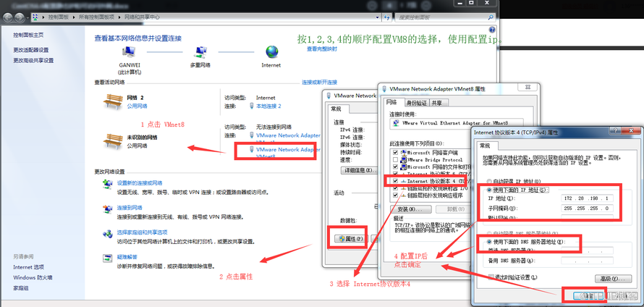This screenshot has height=307, width=644.
Task: Click 连接或断开连接 link
Action: 320,83
